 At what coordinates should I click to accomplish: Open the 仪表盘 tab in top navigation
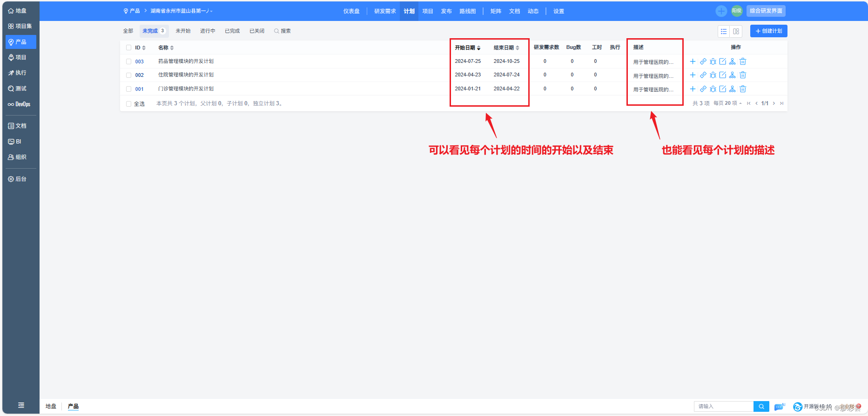[351, 11]
